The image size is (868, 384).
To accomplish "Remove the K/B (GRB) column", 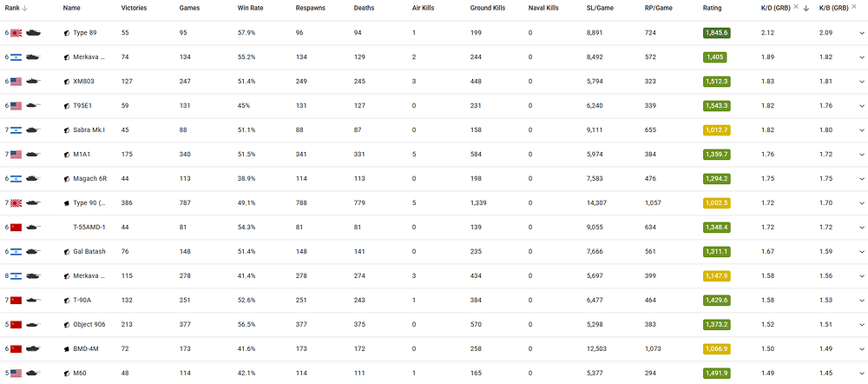I will 853,7.
